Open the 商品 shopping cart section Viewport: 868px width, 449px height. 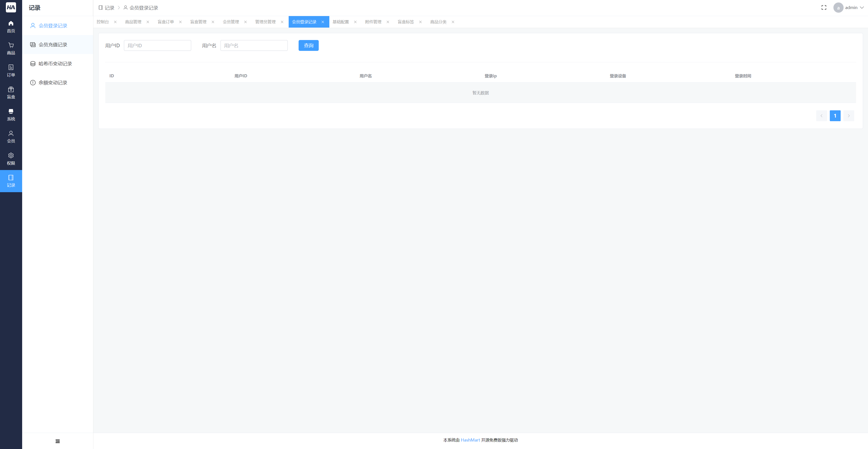pyautogui.click(x=11, y=49)
